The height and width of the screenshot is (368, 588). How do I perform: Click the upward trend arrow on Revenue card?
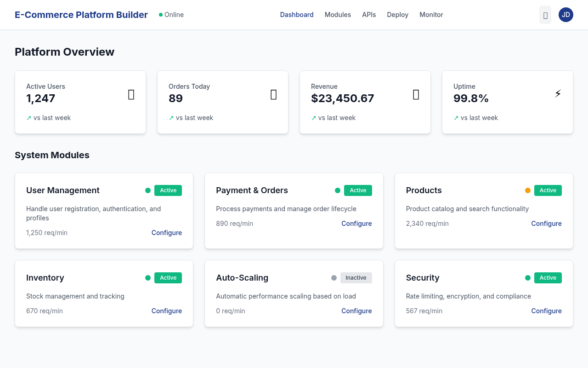(x=313, y=118)
